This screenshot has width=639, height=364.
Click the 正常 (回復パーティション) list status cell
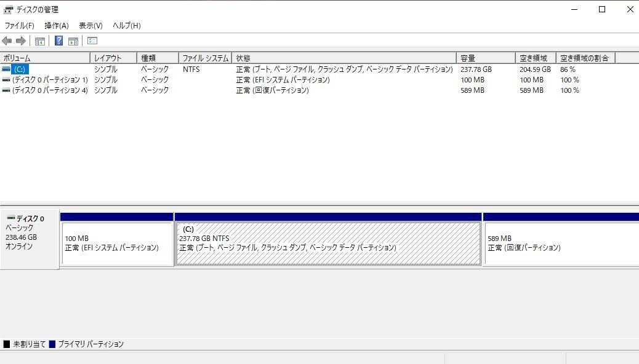pos(272,90)
